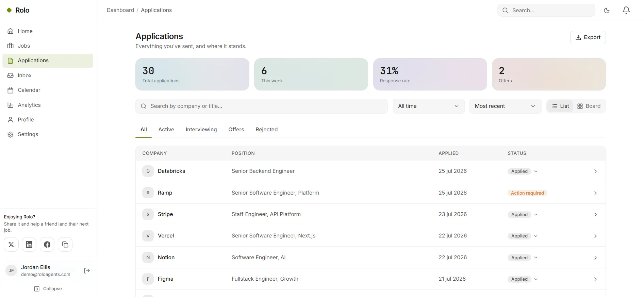Open Analytics in the sidebar

click(48, 105)
